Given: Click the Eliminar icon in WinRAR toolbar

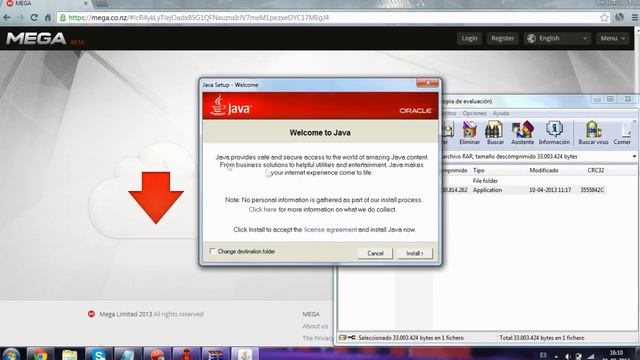Looking at the screenshot, I should 469,133.
